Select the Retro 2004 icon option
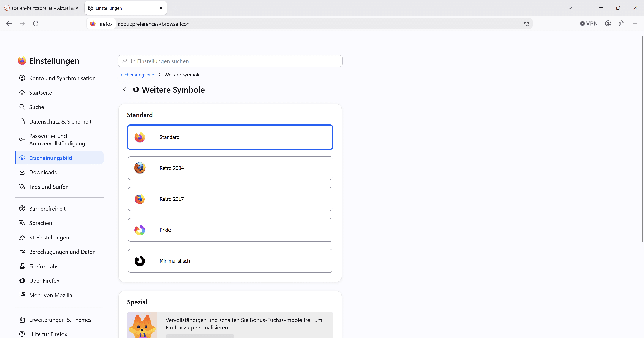This screenshot has height=338, width=644. pyautogui.click(x=230, y=168)
